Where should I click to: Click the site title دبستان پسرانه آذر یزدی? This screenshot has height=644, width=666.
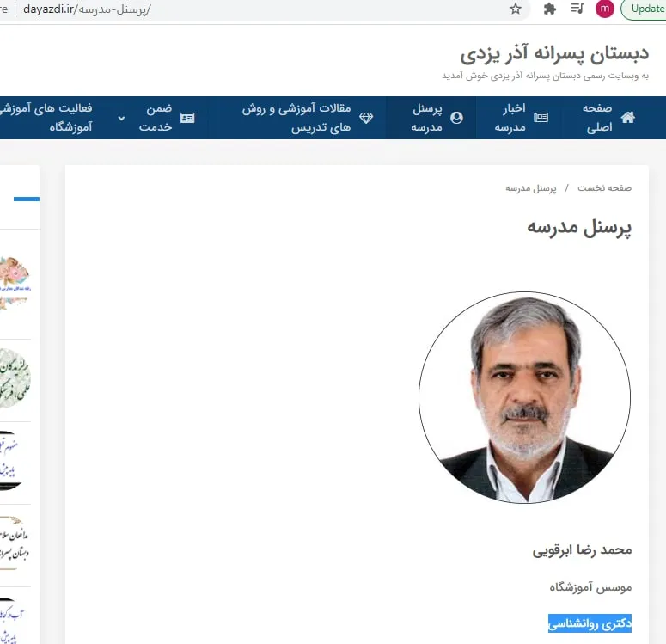(x=555, y=54)
